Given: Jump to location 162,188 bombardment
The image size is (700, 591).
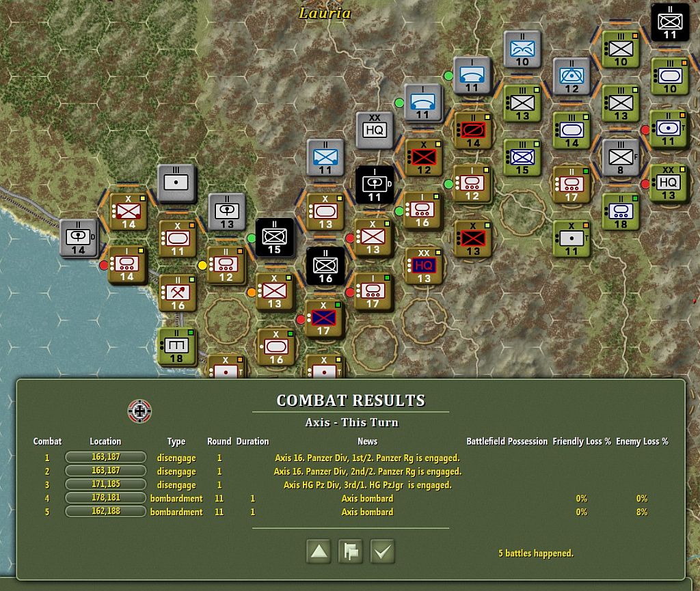Looking at the screenshot, I should click(x=106, y=511).
